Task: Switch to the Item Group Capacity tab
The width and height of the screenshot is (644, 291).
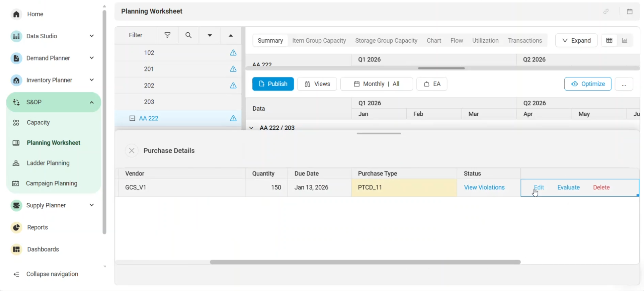Action: click(319, 41)
